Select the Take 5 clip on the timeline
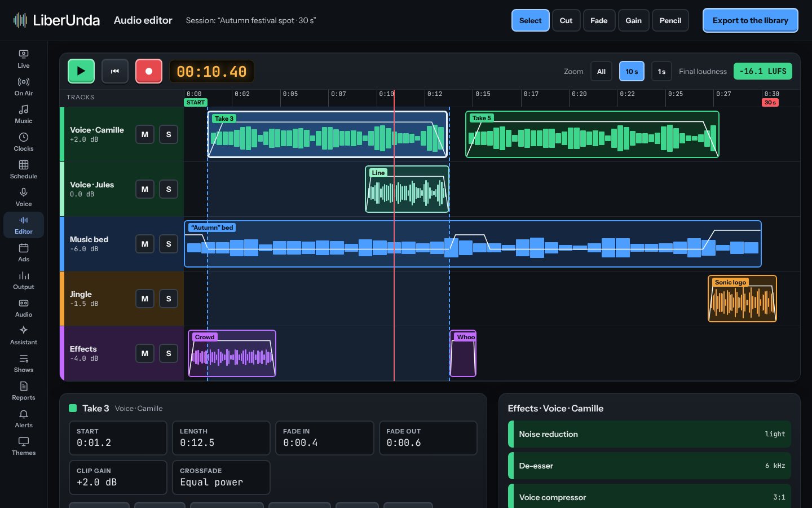The image size is (812, 508). point(592,134)
